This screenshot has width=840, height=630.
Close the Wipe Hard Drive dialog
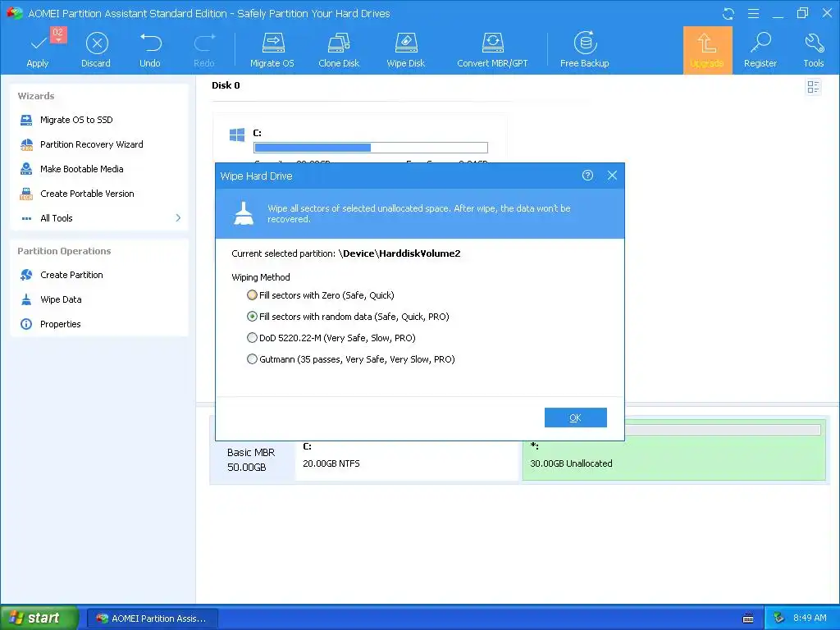point(612,176)
